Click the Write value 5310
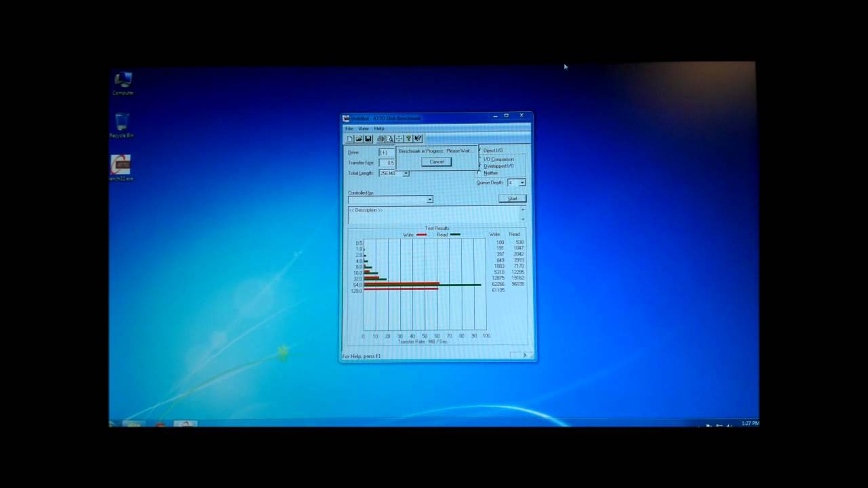The width and height of the screenshot is (868, 488). [x=500, y=272]
